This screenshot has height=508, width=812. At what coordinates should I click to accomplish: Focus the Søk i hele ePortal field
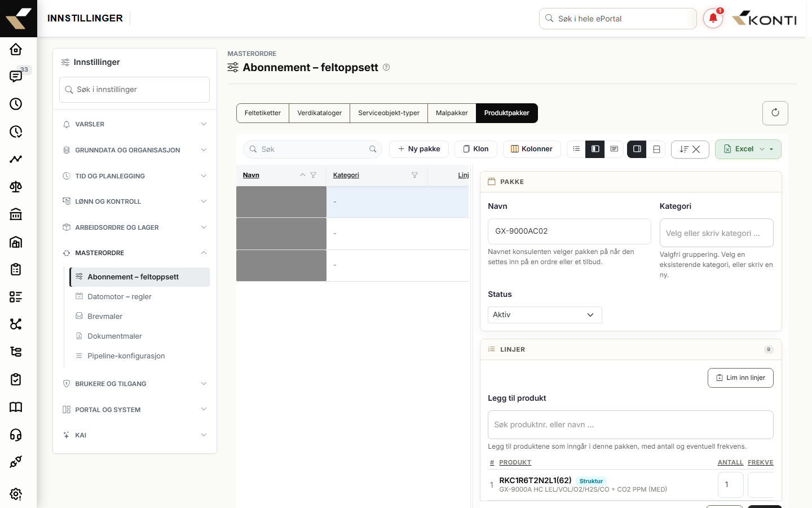618,19
